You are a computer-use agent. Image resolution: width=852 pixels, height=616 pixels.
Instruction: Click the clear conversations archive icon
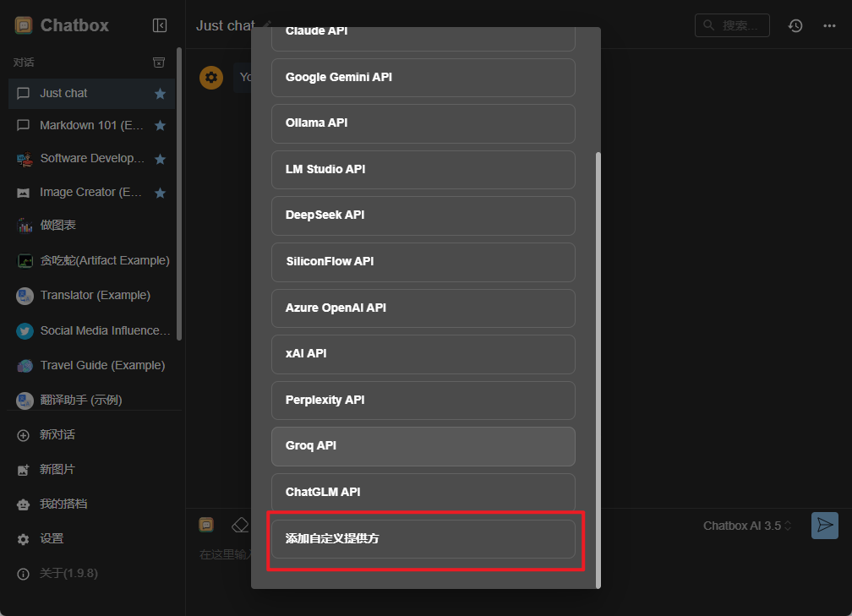[159, 63]
